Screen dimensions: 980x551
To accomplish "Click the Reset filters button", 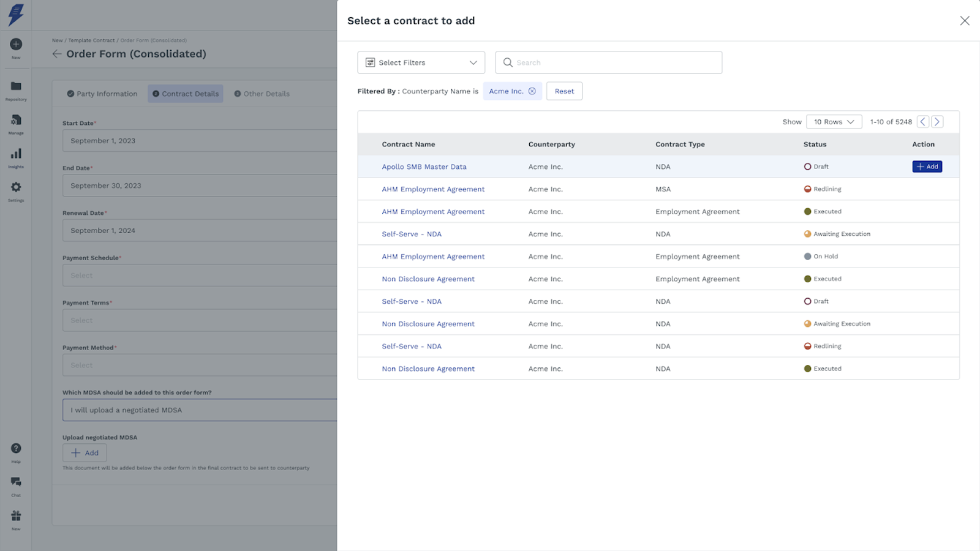I will click(564, 91).
